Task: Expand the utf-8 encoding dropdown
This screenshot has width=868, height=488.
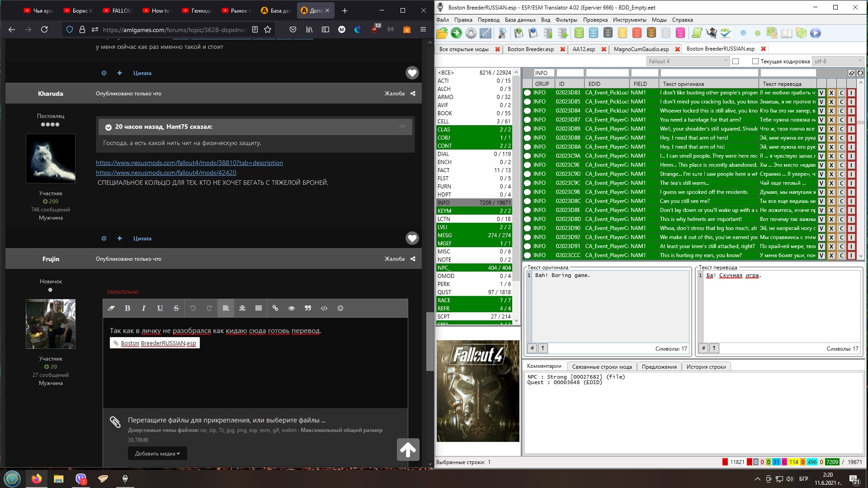Action: 838,61
